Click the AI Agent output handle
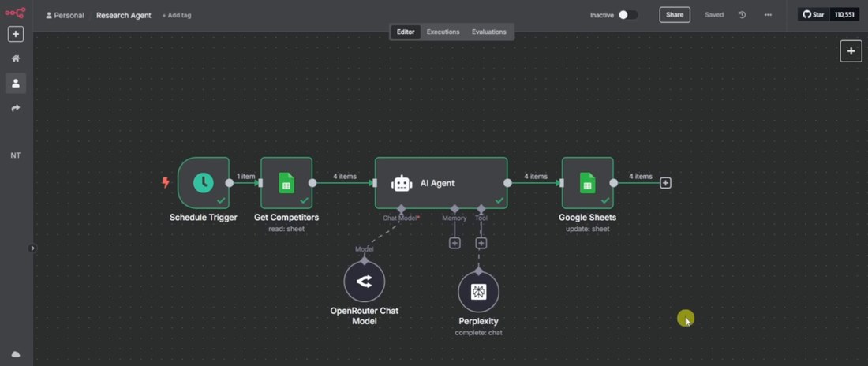The image size is (868, 366). (x=507, y=183)
